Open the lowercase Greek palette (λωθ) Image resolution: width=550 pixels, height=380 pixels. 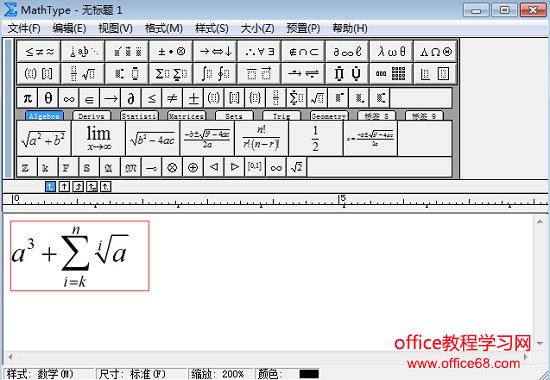(x=391, y=52)
